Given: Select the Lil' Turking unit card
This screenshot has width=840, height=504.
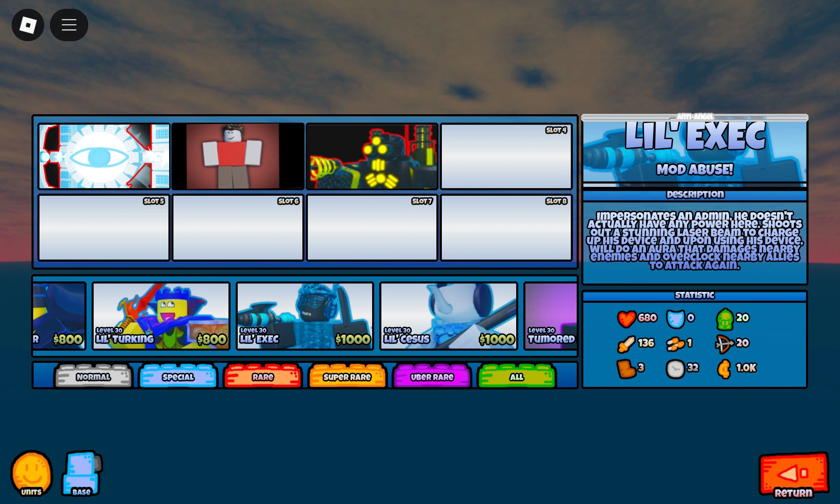Looking at the screenshot, I should pyautogui.click(x=161, y=315).
